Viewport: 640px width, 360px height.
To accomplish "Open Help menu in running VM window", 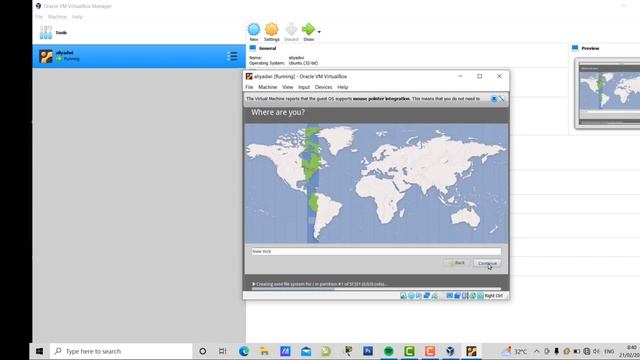I will [342, 87].
